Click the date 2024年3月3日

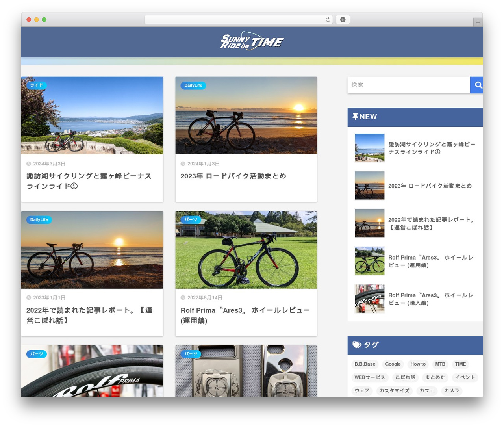coord(49,164)
